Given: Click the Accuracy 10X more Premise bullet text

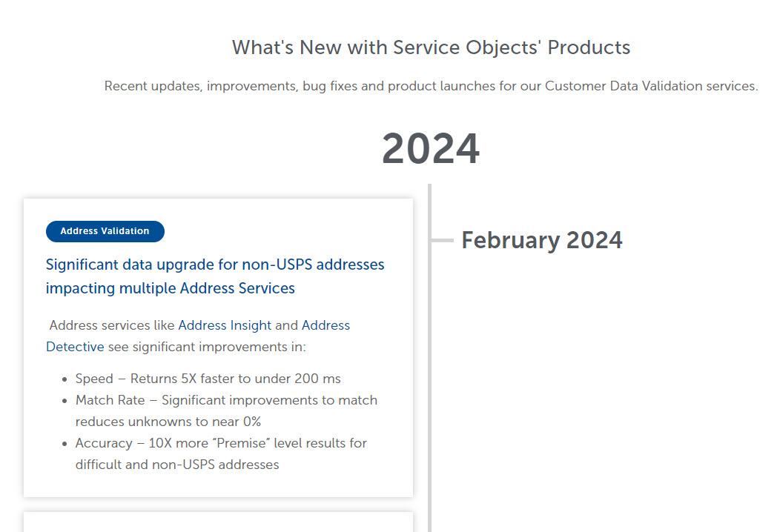Looking at the screenshot, I should coord(221,453).
